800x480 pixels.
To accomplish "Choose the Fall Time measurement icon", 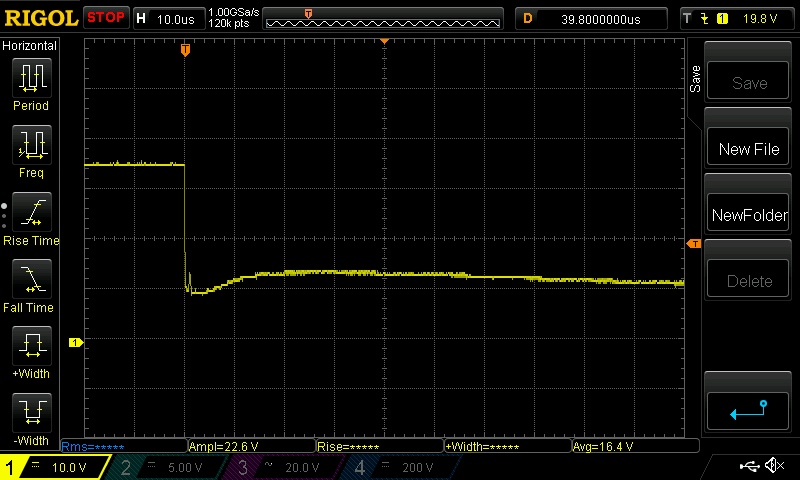I will point(31,280).
